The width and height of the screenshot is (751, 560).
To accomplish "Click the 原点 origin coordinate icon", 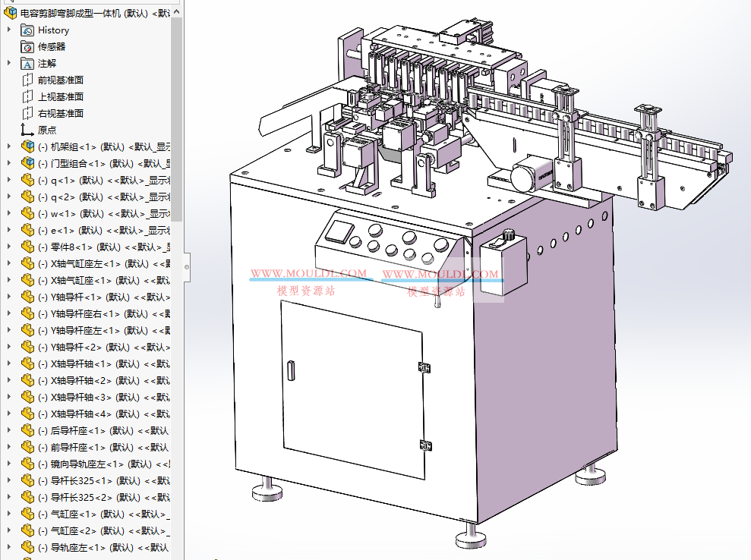I will pos(25,131).
